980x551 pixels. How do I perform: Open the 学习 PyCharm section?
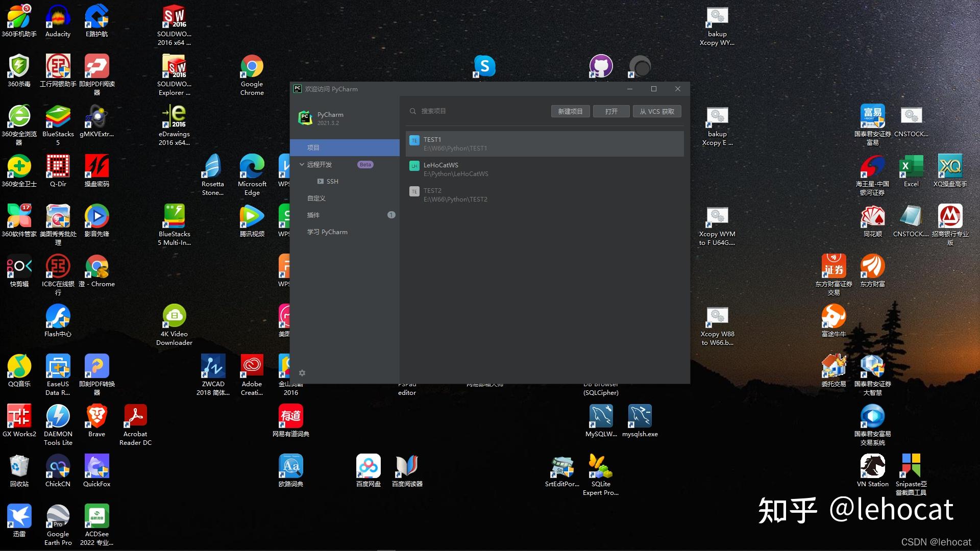(x=327, y=232)
